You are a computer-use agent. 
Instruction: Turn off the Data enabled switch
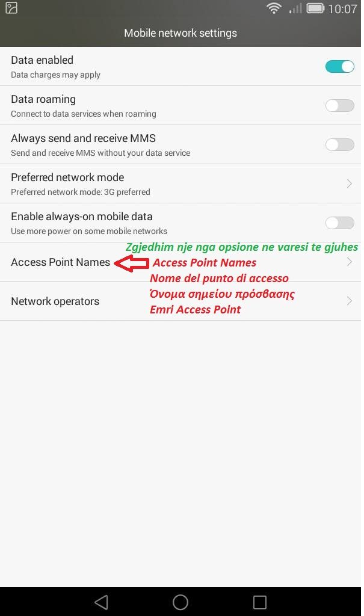pyautogui.click(x=339, y=66)
